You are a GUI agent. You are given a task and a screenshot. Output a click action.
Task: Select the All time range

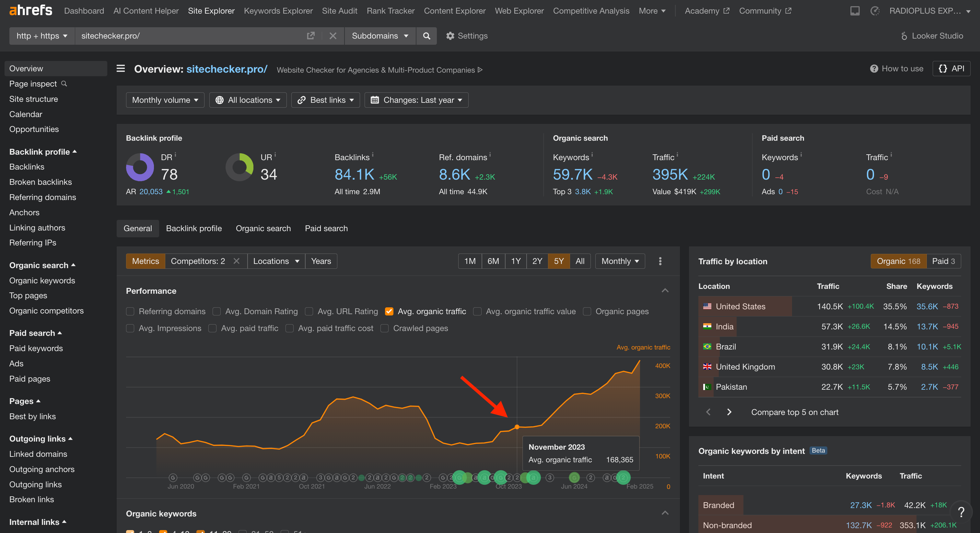point(580,261)
